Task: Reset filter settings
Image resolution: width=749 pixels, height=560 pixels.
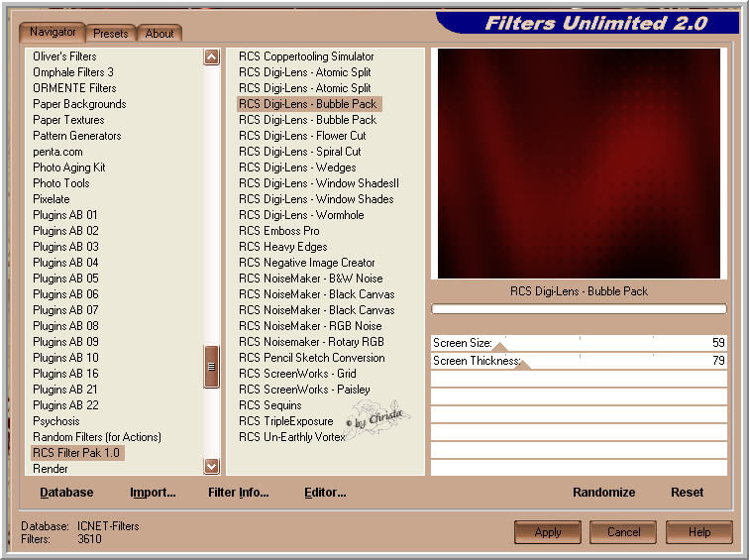Action: (x=687, y=493)
